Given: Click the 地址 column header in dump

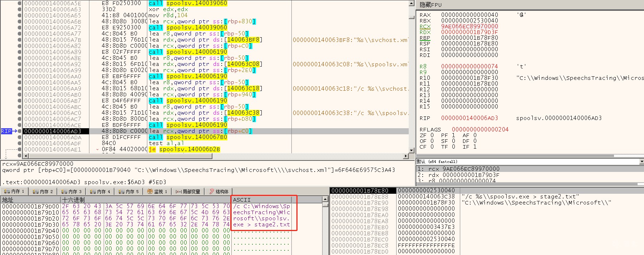Looking at the screenshot, I should (x=30, y=199).
